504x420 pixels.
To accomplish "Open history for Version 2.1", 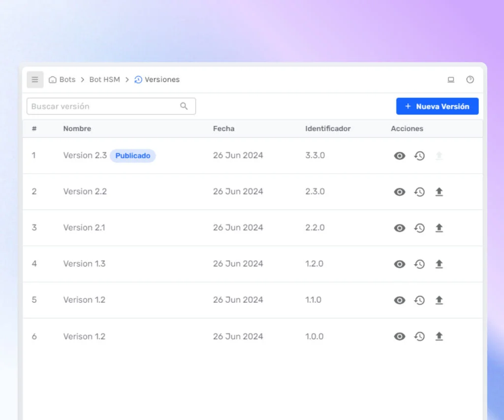I will pyautogui.click(x=419, y=228).
